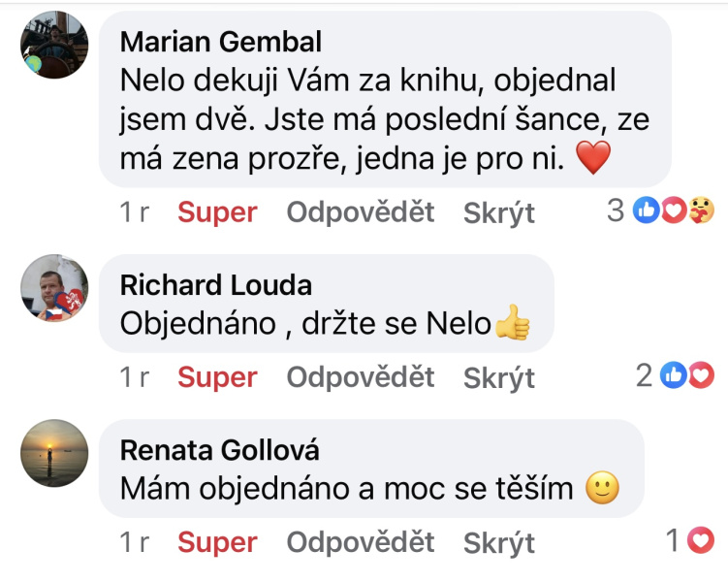Image resolution: width=728 pixels, height=582 pixels.
Task: Click the Renata Gollová name link
Action: (x=220, y=450)
